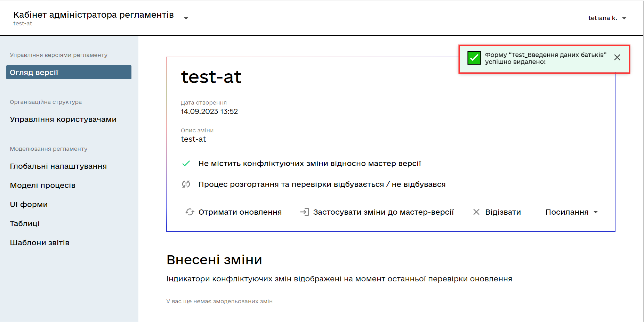Open Моделі процесів page

(x=43, y=185)
